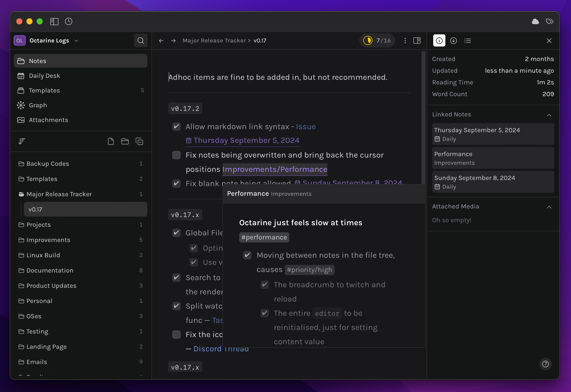Viewport: 571px width, 392px height.
Task: Open the Improvements/Performance note link
Action: point(275,169)
